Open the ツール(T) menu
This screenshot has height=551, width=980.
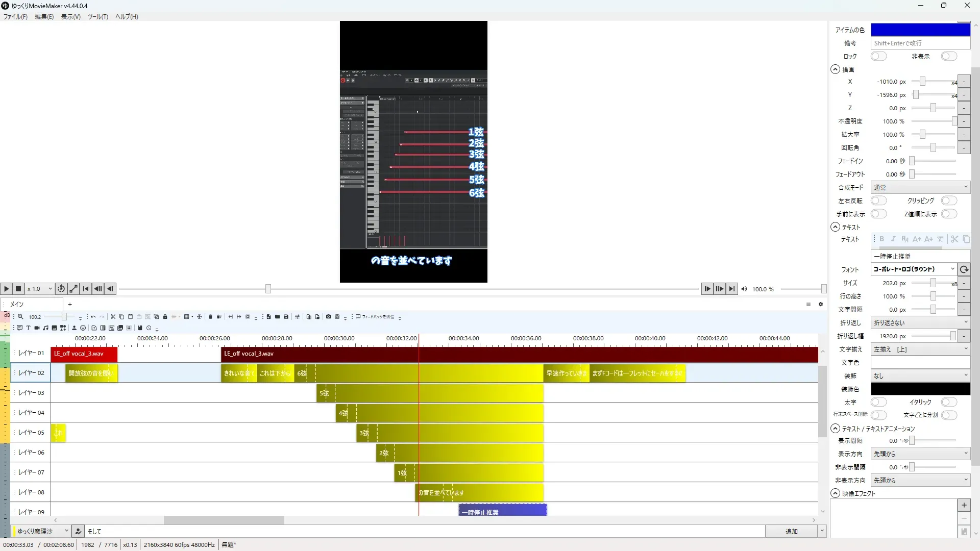click(x=97, y=16)
